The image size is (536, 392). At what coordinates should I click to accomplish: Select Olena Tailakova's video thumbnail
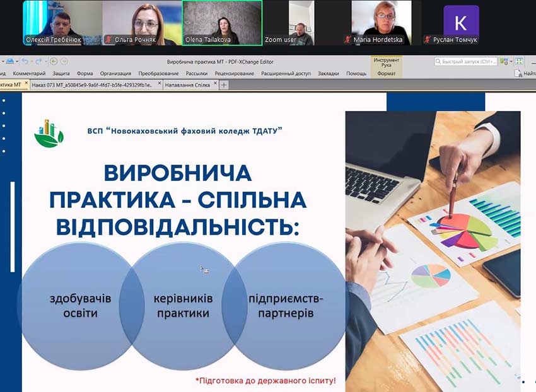pyautogui.click(x=222, y=23)
